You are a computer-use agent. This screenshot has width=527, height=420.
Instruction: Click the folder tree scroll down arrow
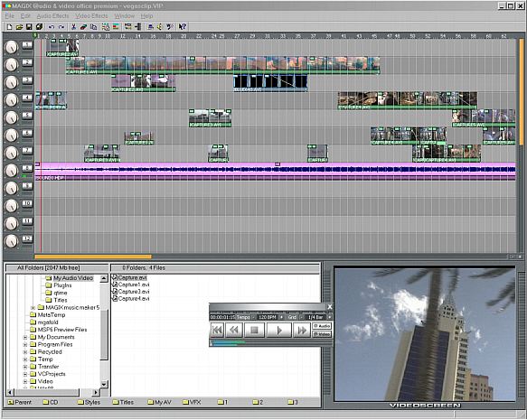pos(104,384)
